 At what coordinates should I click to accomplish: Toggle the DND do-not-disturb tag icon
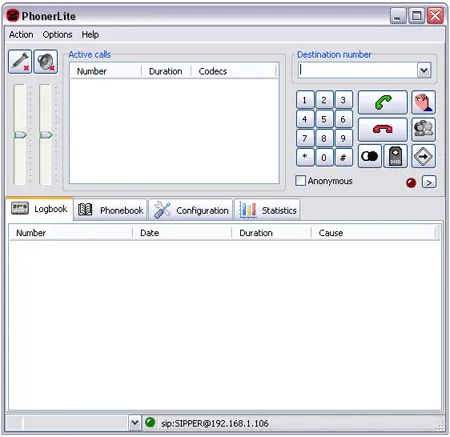point(395,156)
